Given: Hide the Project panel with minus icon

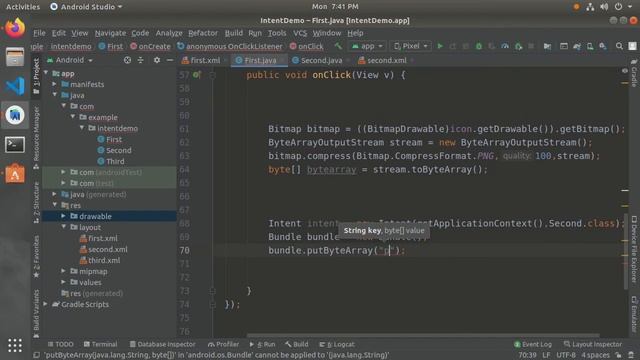Looking at the screenshot, I should point(170,60).
